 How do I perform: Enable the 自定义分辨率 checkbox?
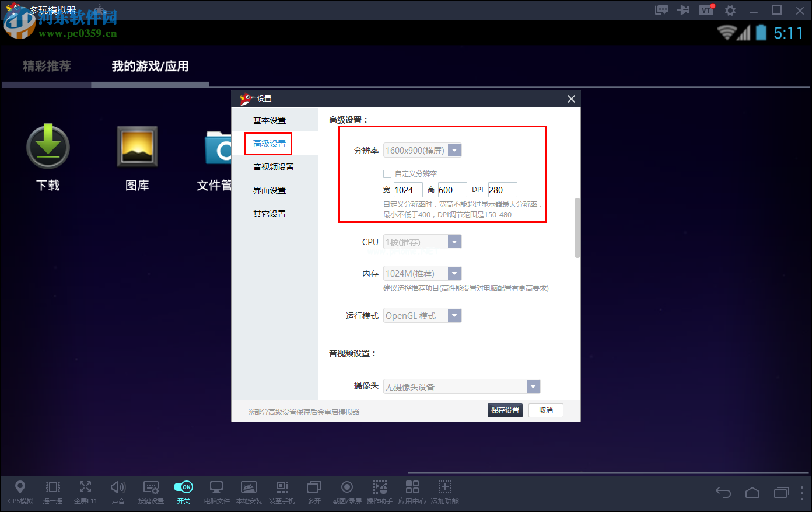(x=387, y=174)
